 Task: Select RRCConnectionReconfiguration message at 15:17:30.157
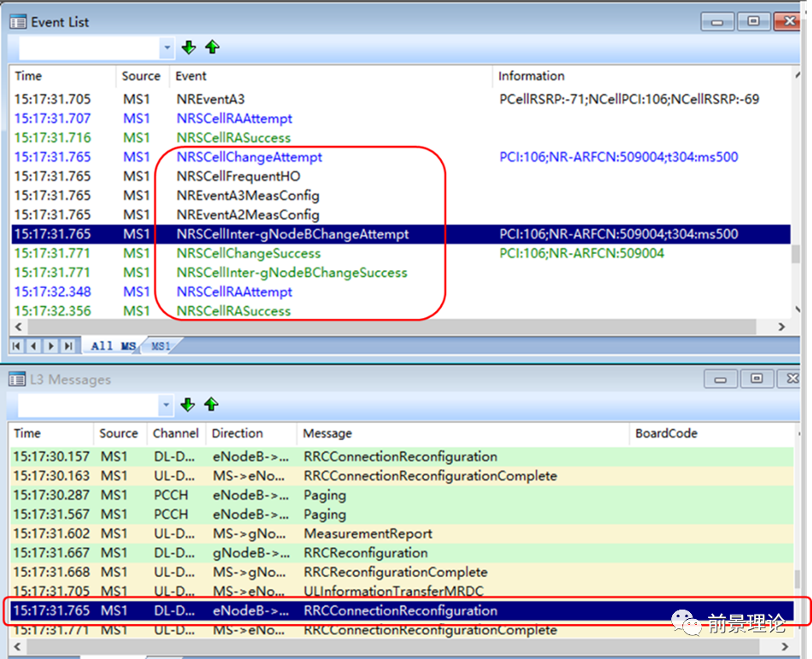tap(402, 457)
